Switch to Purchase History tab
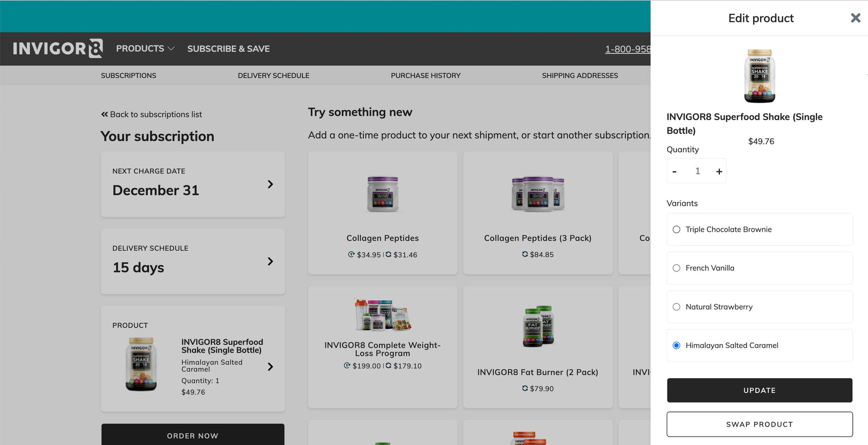 click(425, 75)
